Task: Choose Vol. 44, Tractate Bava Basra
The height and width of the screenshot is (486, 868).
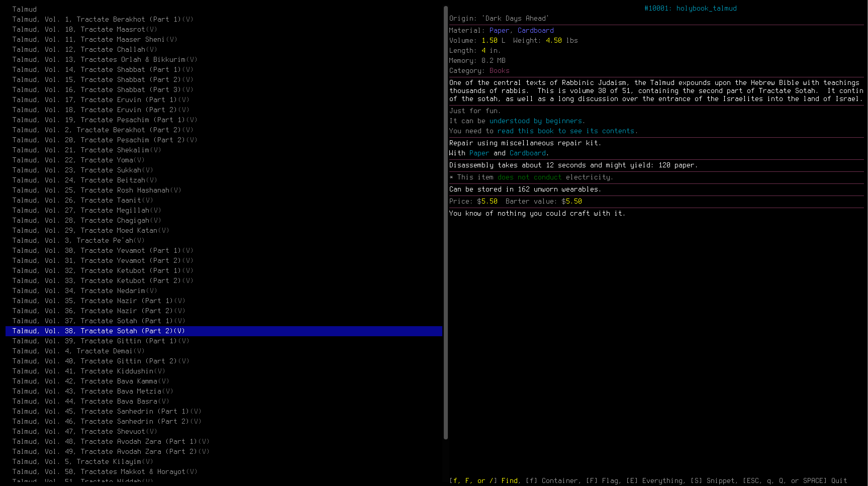Action: click(x=90, y=401)
